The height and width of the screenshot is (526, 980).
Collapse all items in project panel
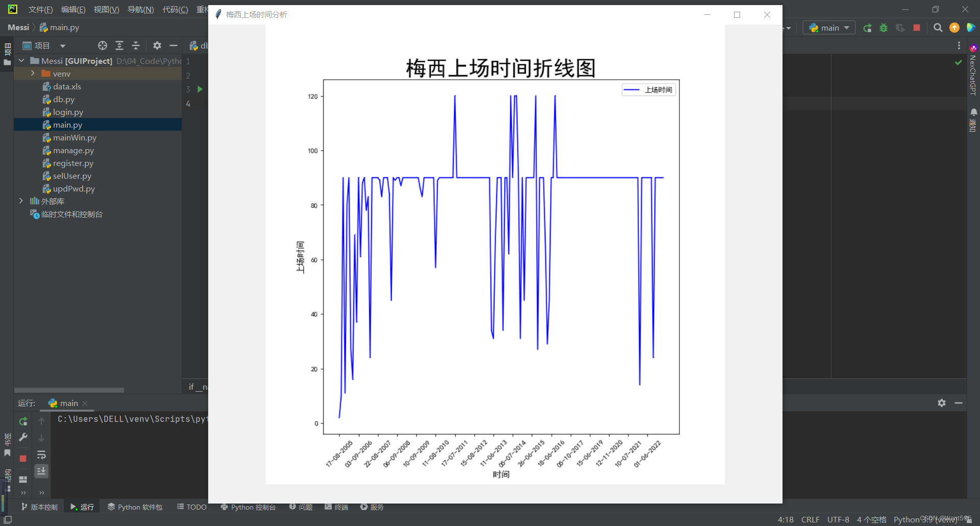[x=136, y=45]
